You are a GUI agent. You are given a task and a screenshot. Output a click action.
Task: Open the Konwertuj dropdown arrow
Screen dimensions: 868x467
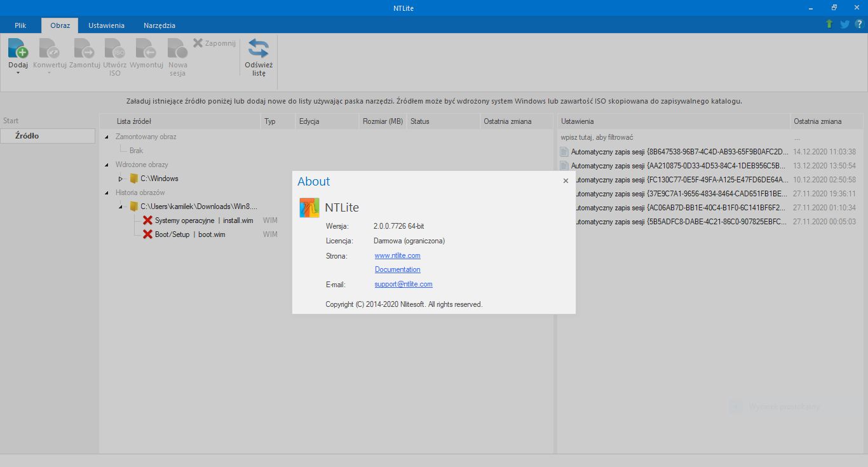point(50,73)
